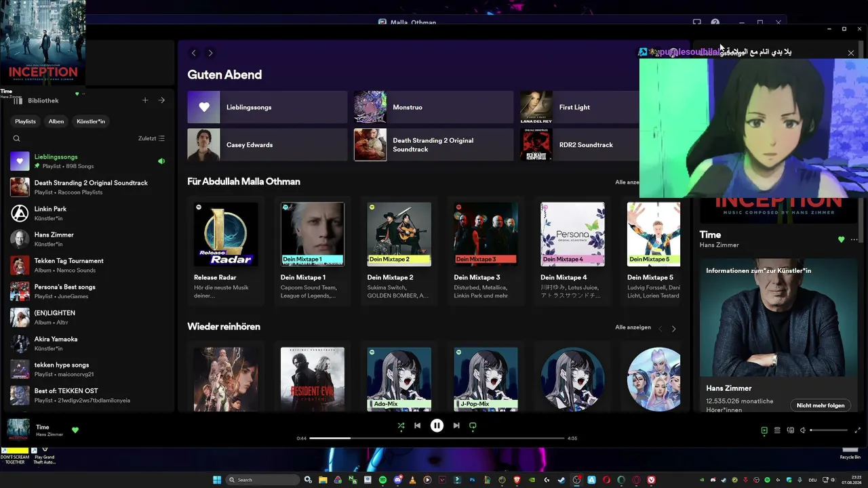
Task: Show all in Wieder reinhören section
Action: [x=633, y=327]
